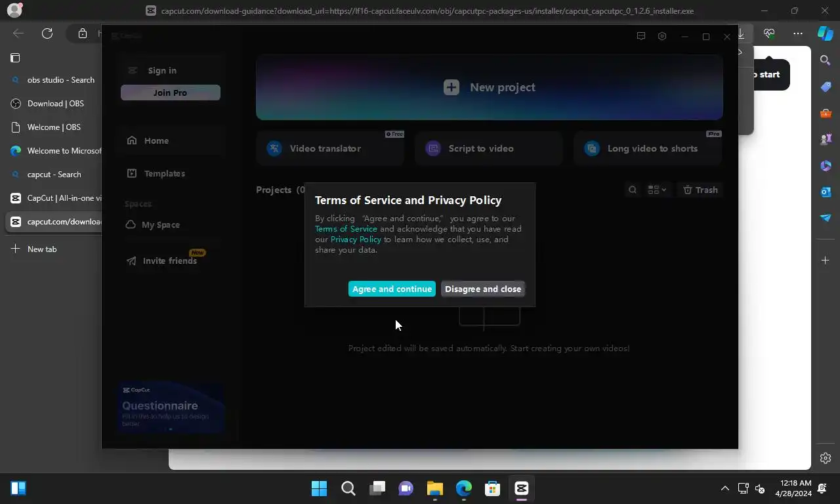The image size is (840, 504).
Task: Open the Terms of Service link
Action: (346, 229)
